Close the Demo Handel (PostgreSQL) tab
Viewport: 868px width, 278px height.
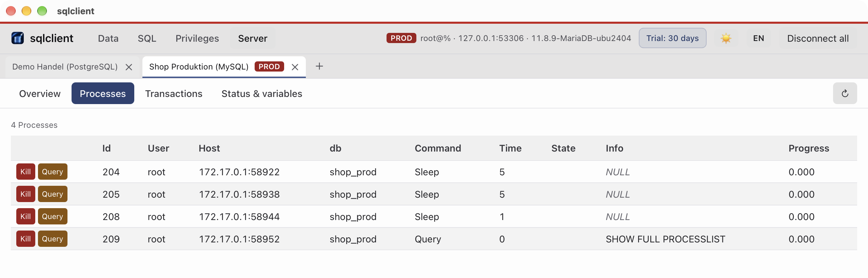(129, 67)
